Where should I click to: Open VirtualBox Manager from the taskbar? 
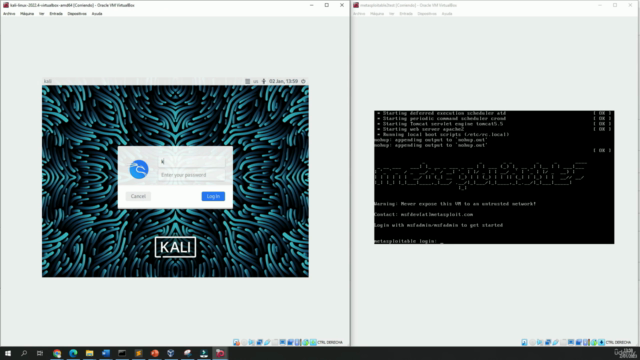[x=171, y=353]
